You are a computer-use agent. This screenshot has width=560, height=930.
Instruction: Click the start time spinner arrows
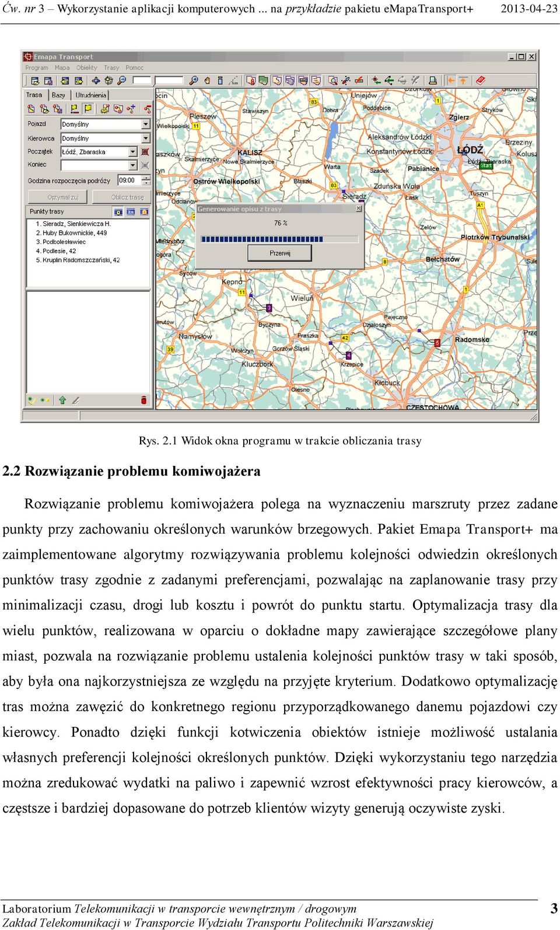pyautogui.click(x=146, y=180)
